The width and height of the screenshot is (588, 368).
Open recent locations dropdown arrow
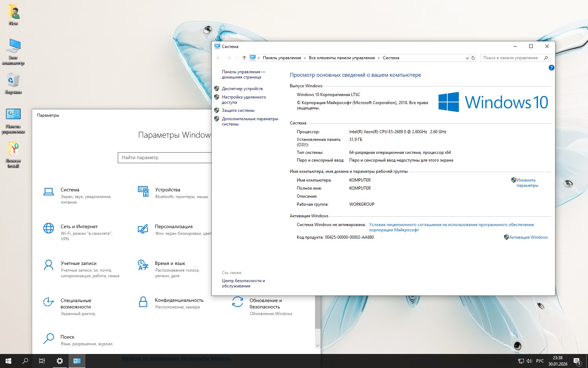click(x=237, y=58)
